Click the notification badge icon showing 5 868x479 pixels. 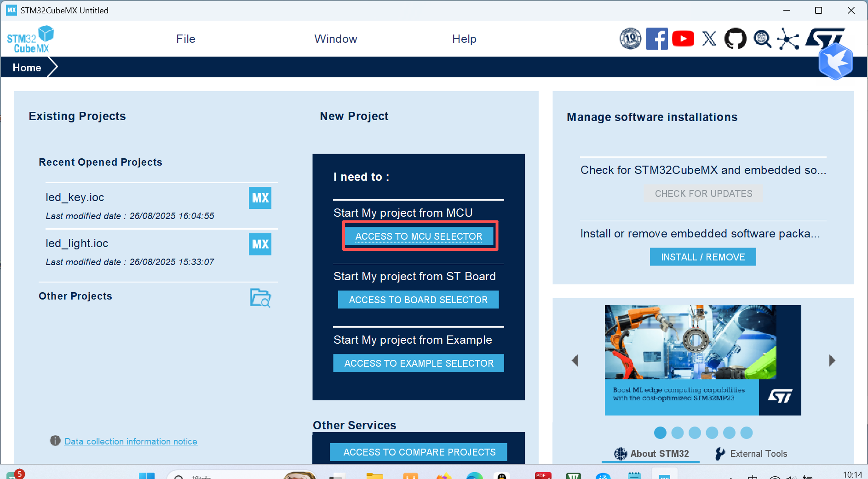19,473
